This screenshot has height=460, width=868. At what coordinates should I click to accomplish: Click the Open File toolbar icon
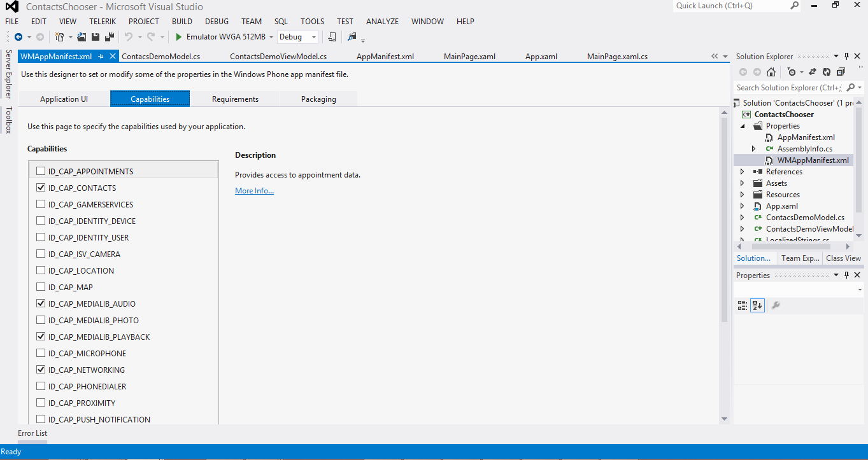[82, 37]
